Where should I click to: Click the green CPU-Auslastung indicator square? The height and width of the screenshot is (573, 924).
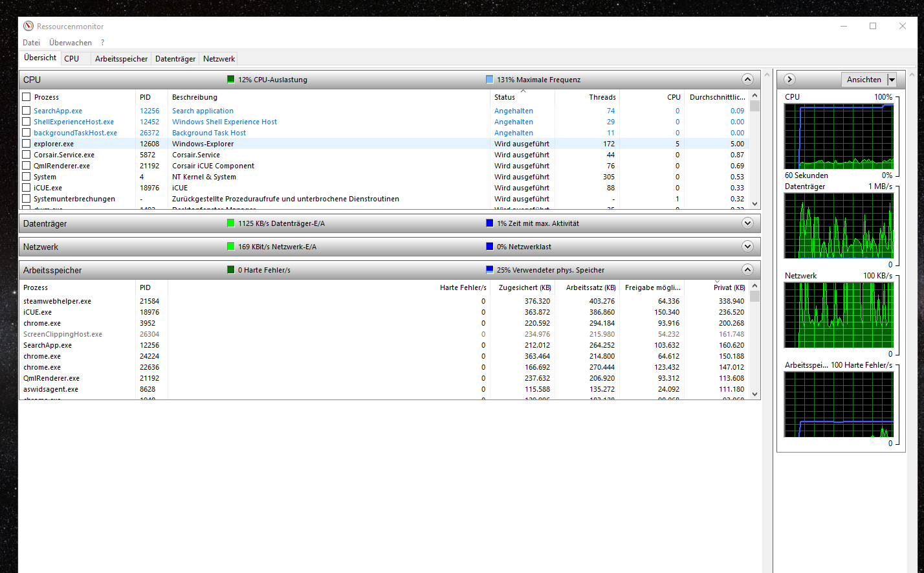[231, 80]
